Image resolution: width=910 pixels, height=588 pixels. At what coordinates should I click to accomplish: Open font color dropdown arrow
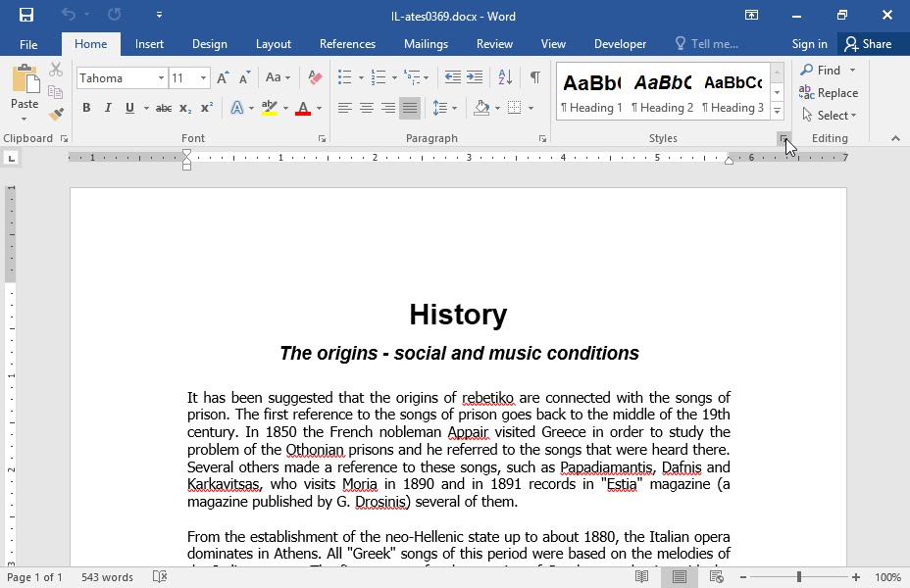click(x=319, y=109)
